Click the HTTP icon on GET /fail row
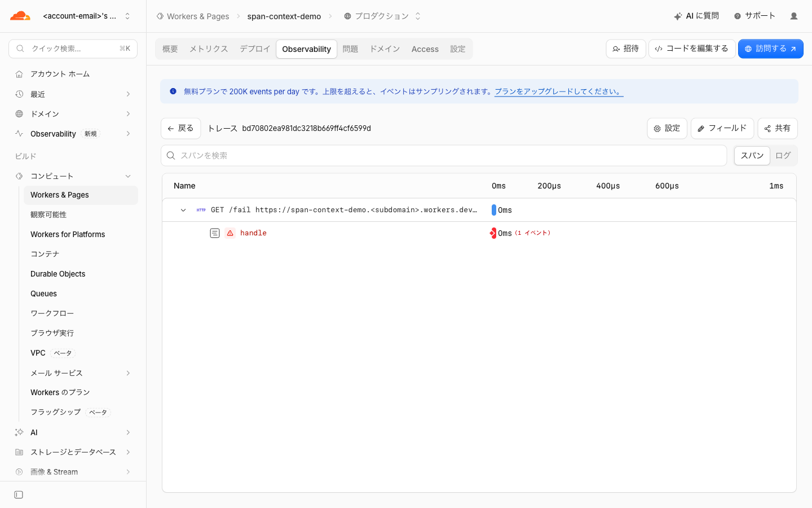The height and width of the screenshot is (508, 812). [x=201, y=210]
